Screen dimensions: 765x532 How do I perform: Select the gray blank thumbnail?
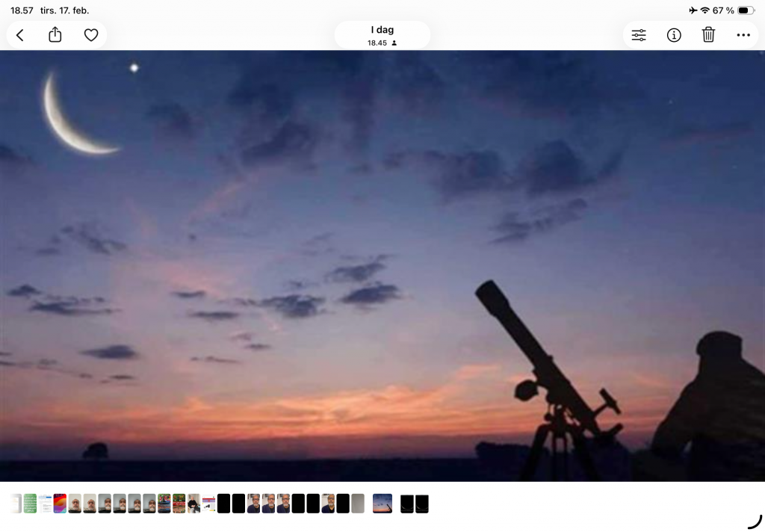coord(358,504)
